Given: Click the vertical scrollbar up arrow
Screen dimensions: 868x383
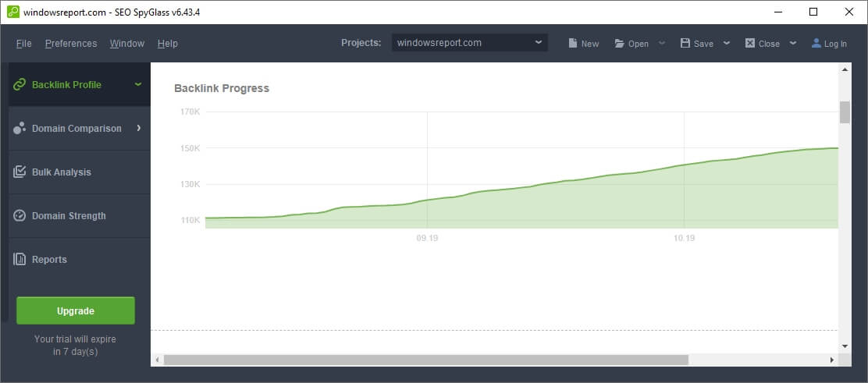Looking at the screenshot, I should point(845,69).
